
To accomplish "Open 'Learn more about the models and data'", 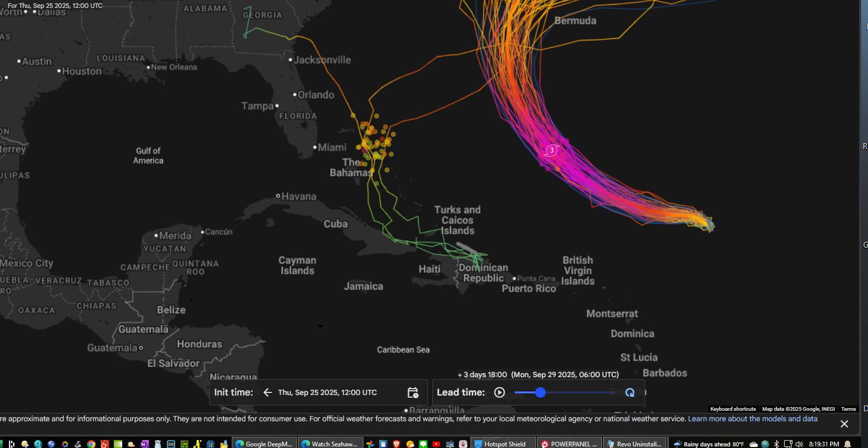I will coord(752,419).
